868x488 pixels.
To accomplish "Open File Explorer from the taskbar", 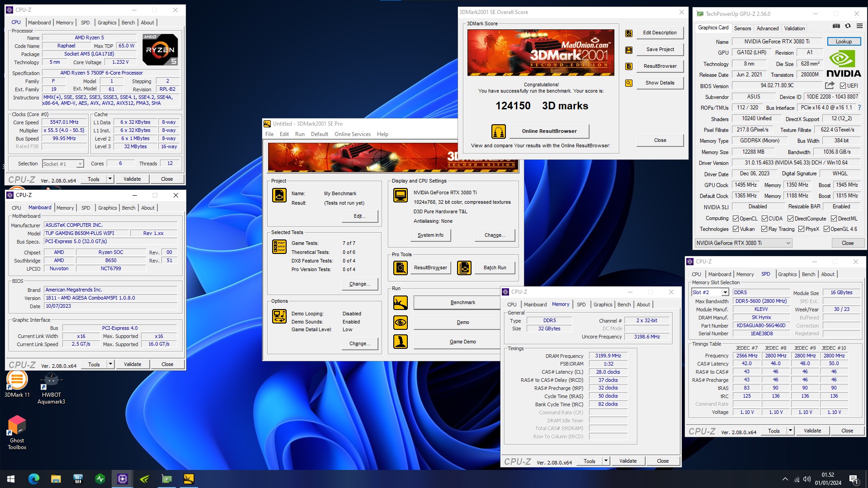I will (56, 479).
